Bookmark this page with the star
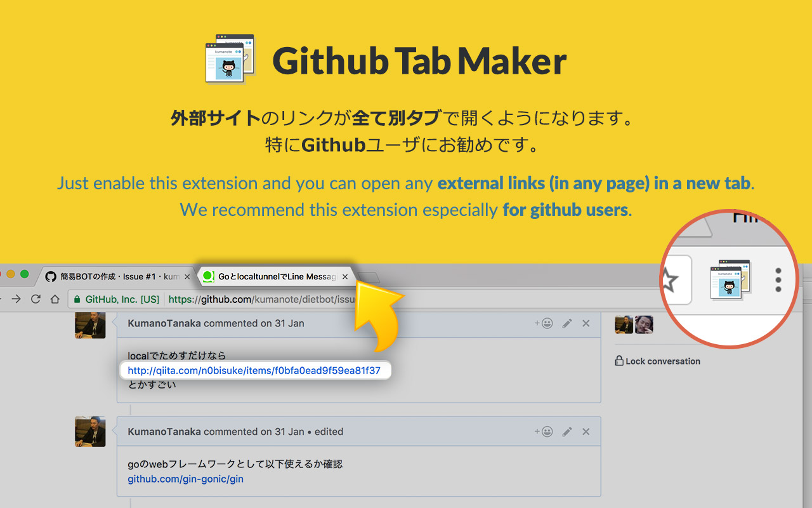Viewport: 812px width, 508px height. coord(669,281)
